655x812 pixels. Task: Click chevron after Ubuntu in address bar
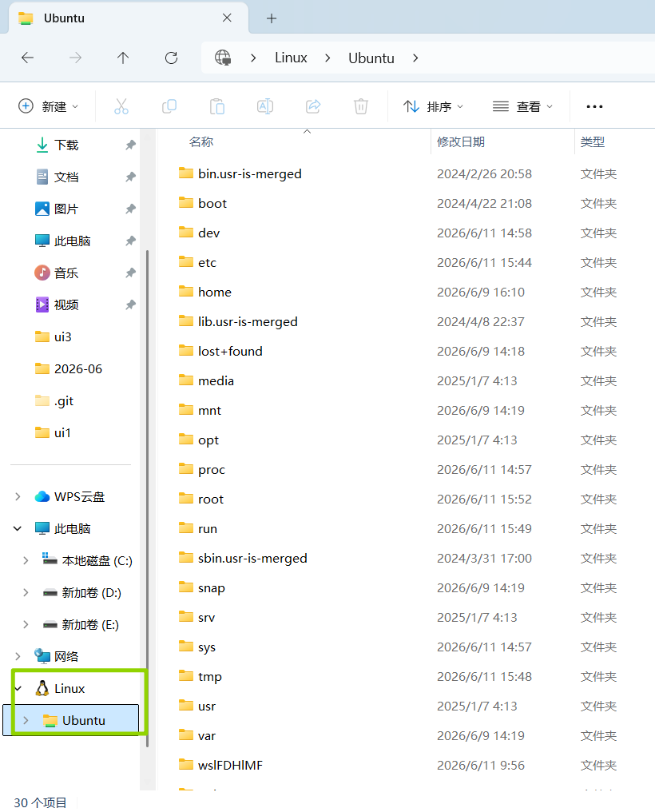415,58
